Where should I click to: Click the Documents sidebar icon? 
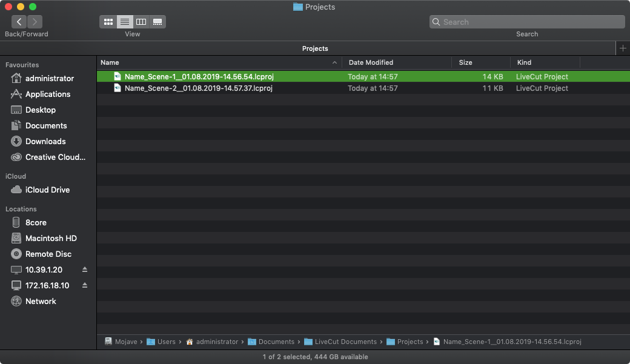click(x=16, y=125)
